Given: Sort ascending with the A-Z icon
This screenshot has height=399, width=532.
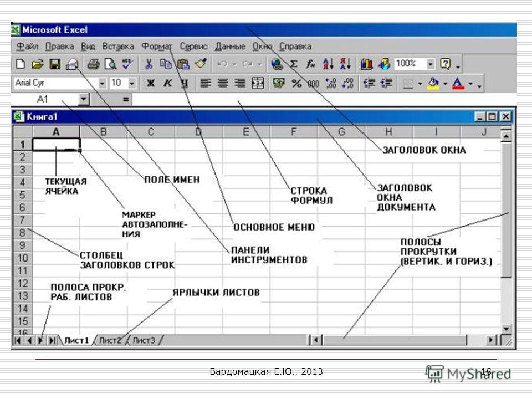Looking at the screenshot, I should pos(328,64).
